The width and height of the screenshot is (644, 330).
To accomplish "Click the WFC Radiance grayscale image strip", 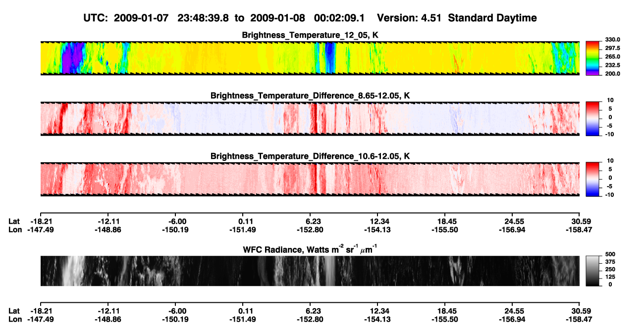I will [310, 271].
